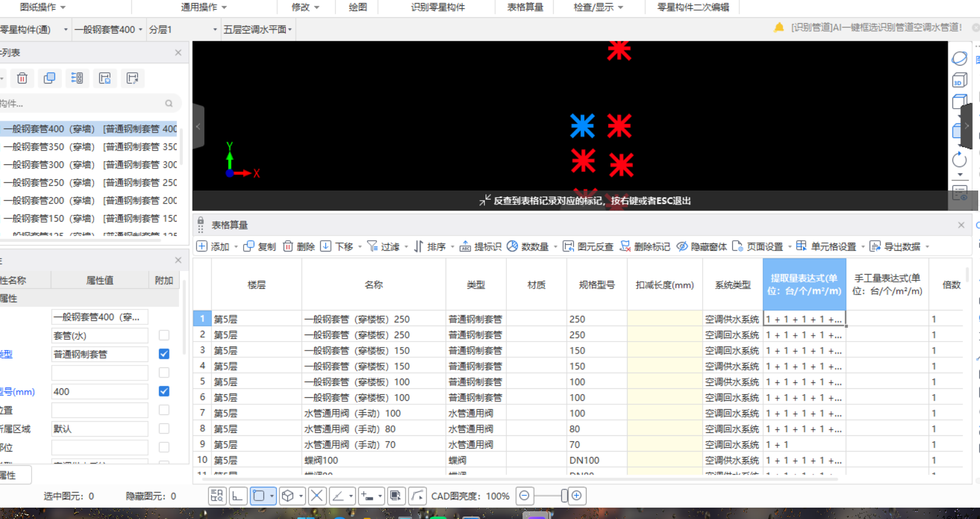Click the 数数量 count button
980x519 pixels.
[528, 246]
